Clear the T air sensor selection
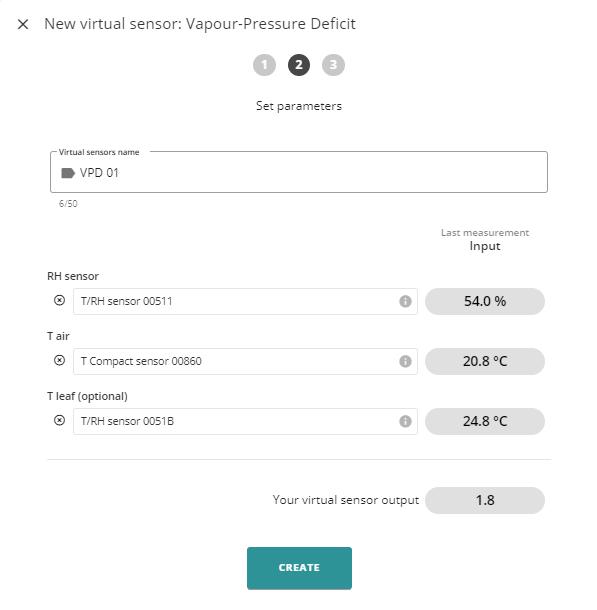This screenshot has width=597, height=610. tap(59, 360)
